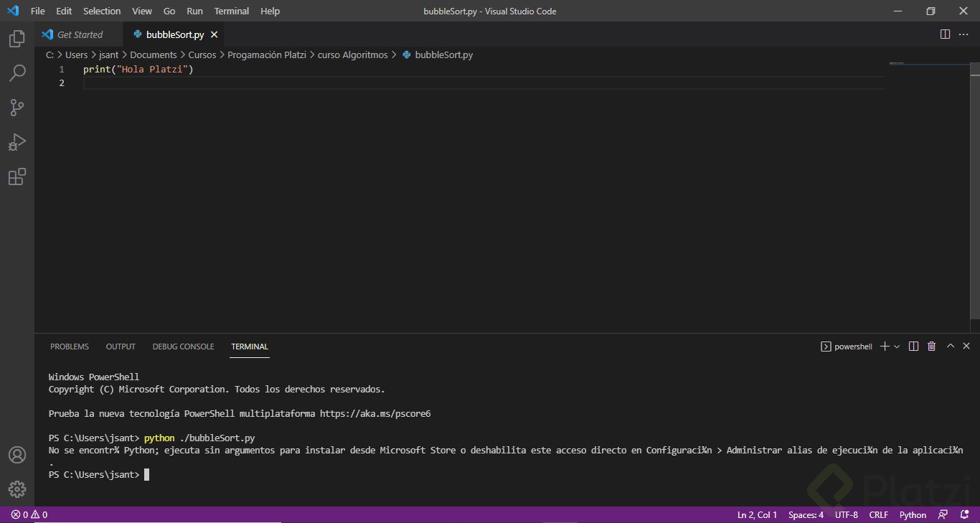Select the TERMINAL panel tab

[x=250, y=347]
